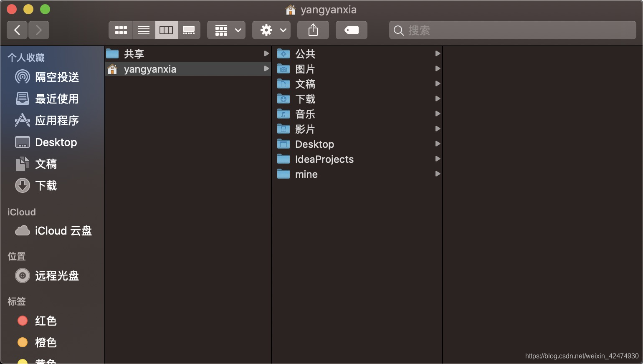Click the 个人收藏 sidebar section header
Image resolution: width=643 pixels, height=364 pixels.
point(26,58)
